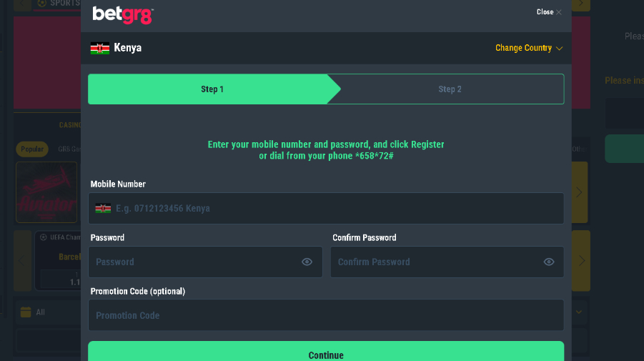Click into the Promotion Code field
Image resolution: width=644 pixels, height=361 pixels.
(326, 315)
